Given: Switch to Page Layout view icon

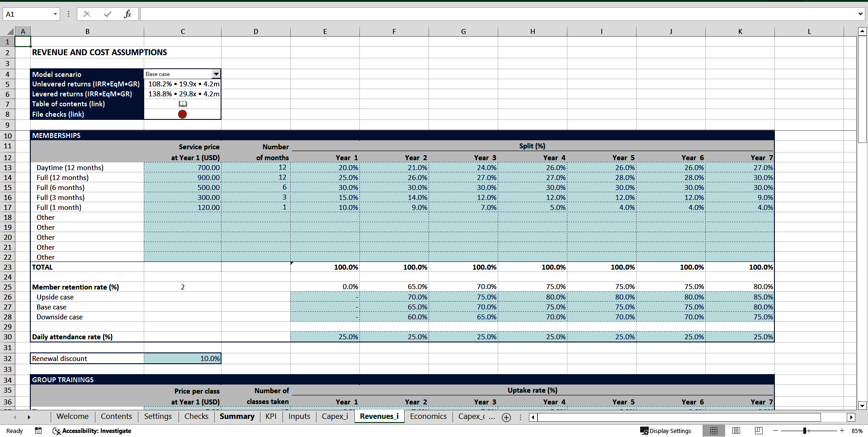Looking at the screenshot, I should [x=736, y=431].
